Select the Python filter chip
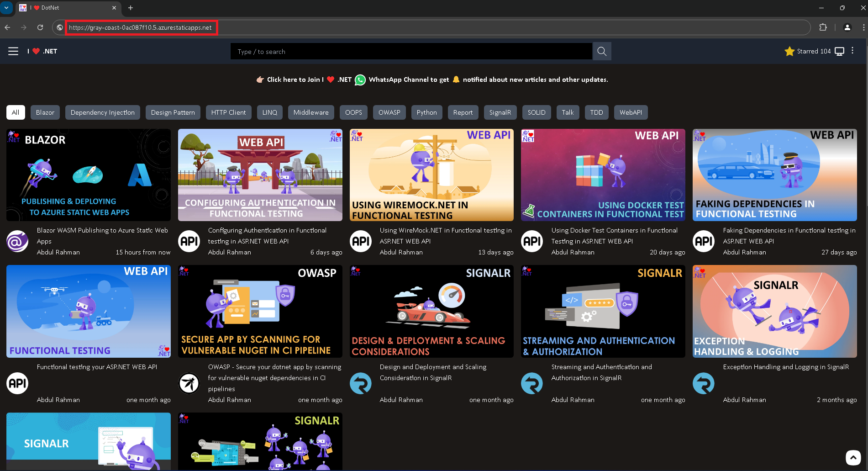This screenshot has width=868, height=471. (x=427, y=112)
